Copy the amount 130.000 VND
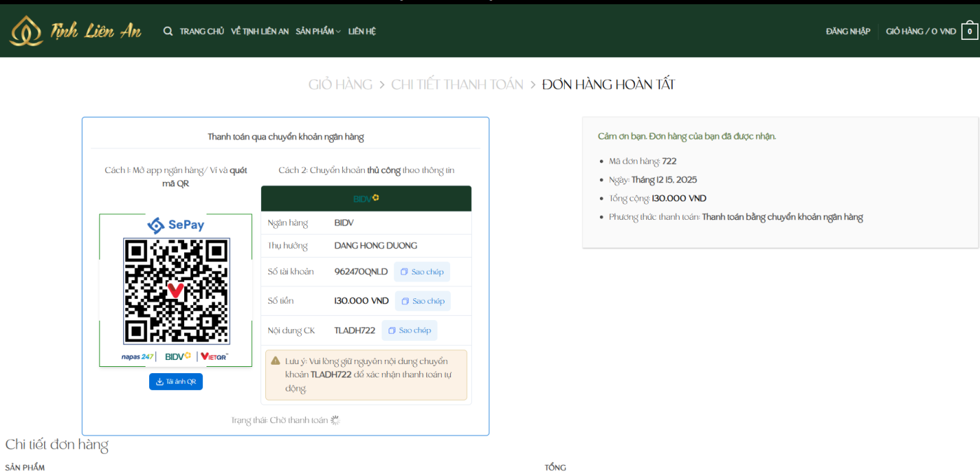Viewport: 980px width, 474px height. pyautogui.click(x=423, y=301)
